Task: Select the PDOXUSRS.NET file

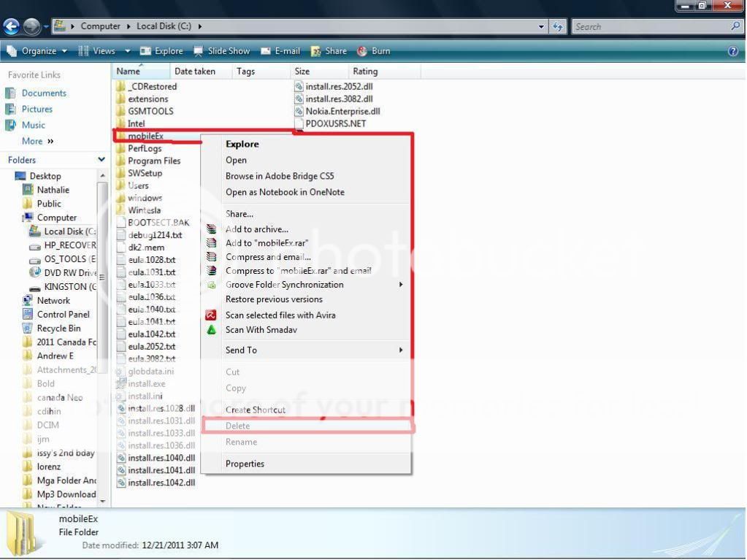Action: point(330,124)
